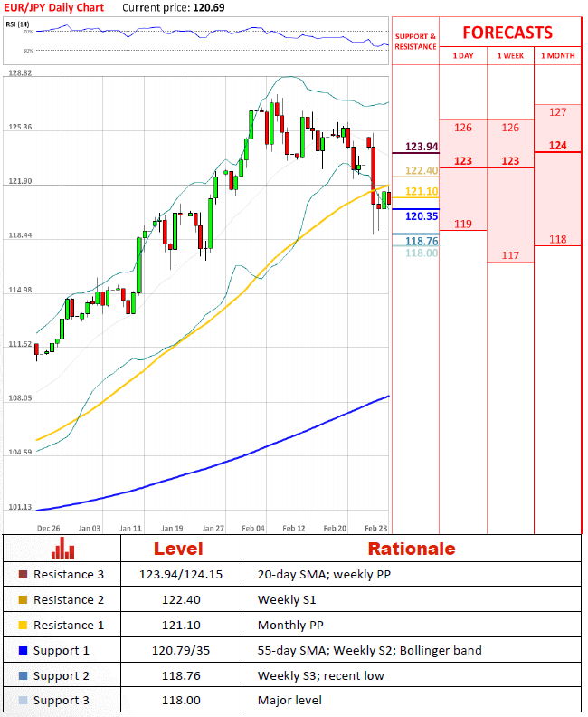
Task: Click the 119 value in 1 DAY forecast
Action: tap(463, 225)
